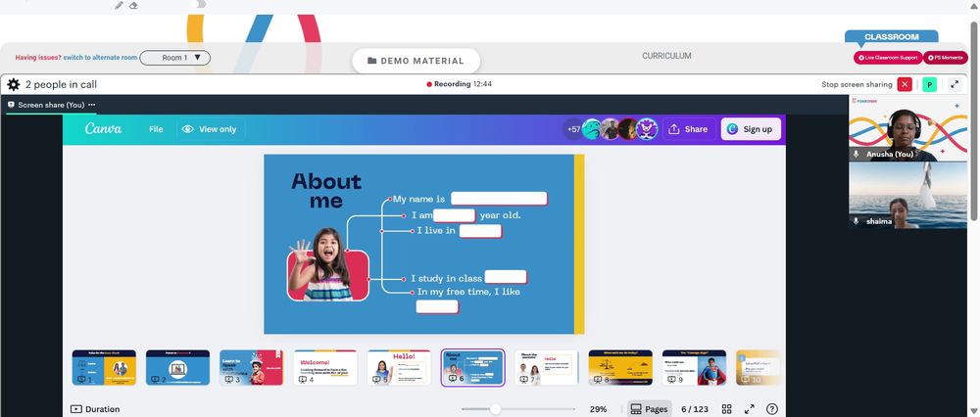Select the eraser annotation tool
Screen dimensions: 980x417
(133, 5)
